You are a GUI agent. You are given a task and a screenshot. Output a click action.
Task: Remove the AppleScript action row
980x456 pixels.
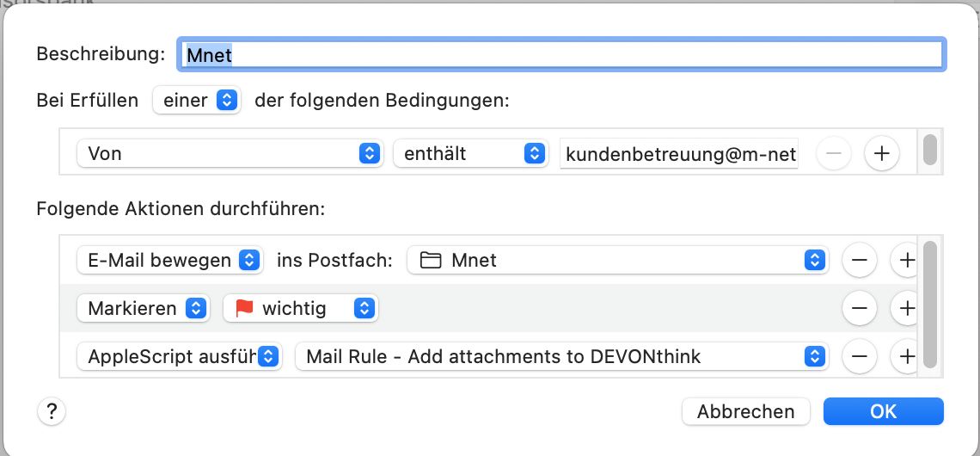click(x=860, y=356)
